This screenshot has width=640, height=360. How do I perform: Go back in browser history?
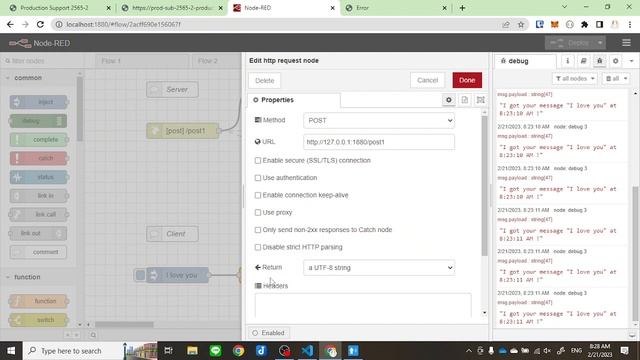point(10,24)
